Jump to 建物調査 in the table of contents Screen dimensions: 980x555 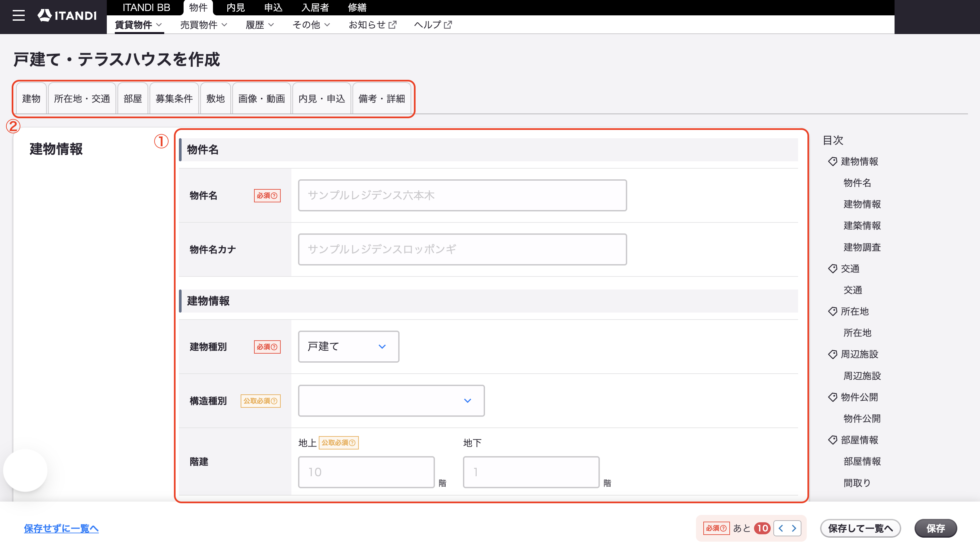(x=862, y=247)
